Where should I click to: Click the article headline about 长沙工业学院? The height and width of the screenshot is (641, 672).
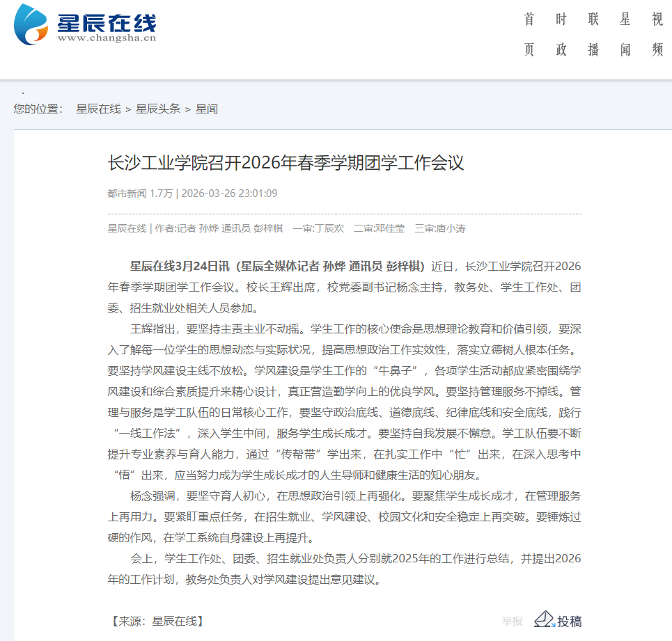coord(286,163)
